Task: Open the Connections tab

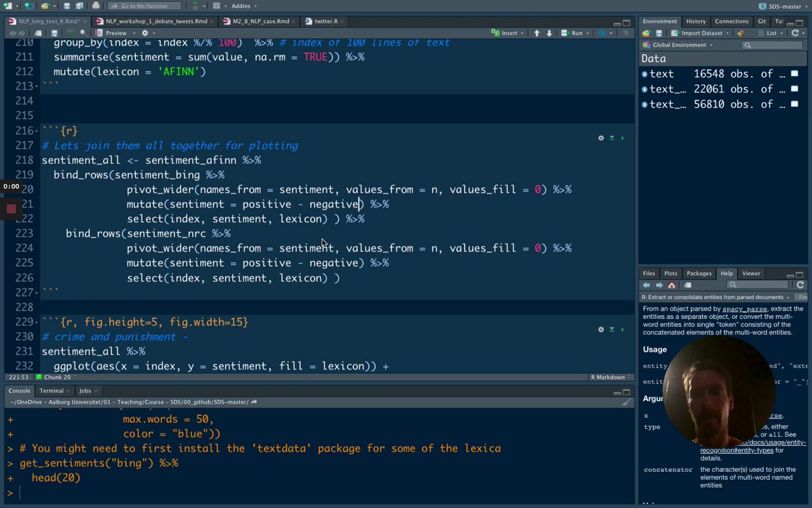Action: (731, 21)
